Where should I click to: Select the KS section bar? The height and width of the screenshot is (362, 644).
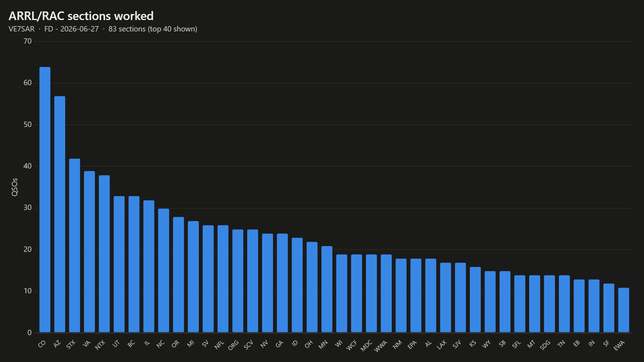point(475,300)
